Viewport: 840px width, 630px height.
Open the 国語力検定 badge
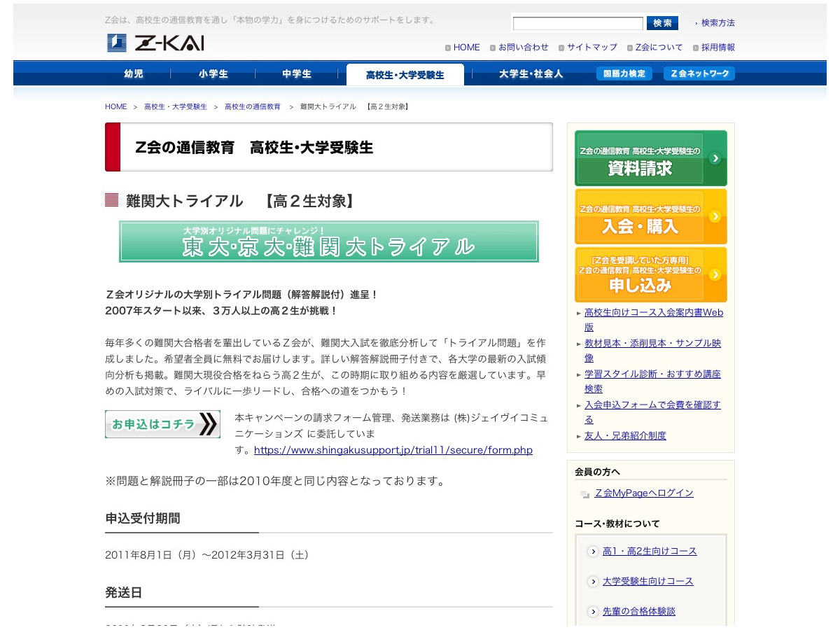click(624, 73)
